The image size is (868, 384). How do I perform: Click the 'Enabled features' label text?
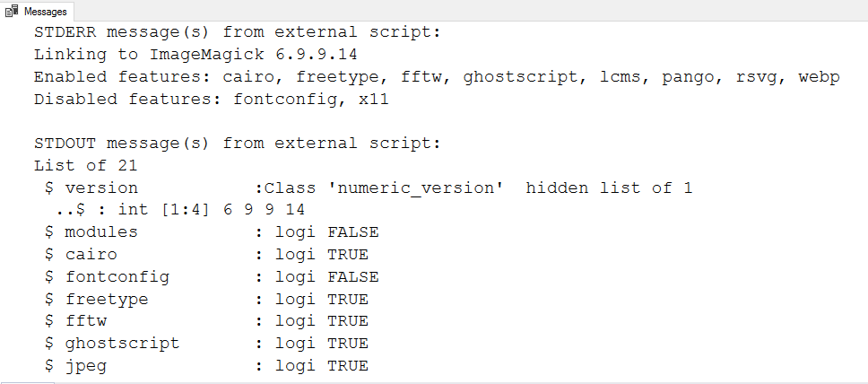pyautogui.click(x=112, y=78)
